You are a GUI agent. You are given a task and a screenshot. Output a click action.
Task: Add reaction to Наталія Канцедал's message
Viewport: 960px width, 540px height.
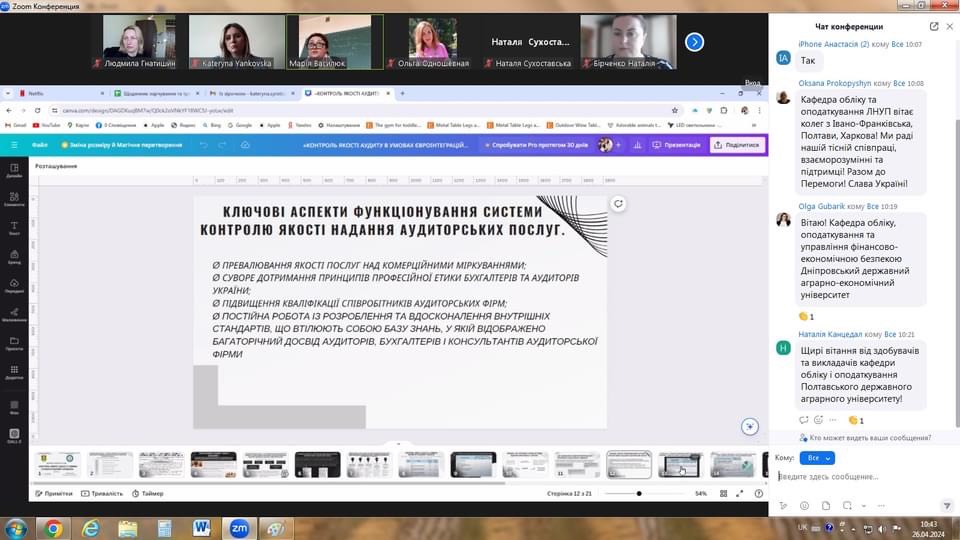tap(819, 420)
